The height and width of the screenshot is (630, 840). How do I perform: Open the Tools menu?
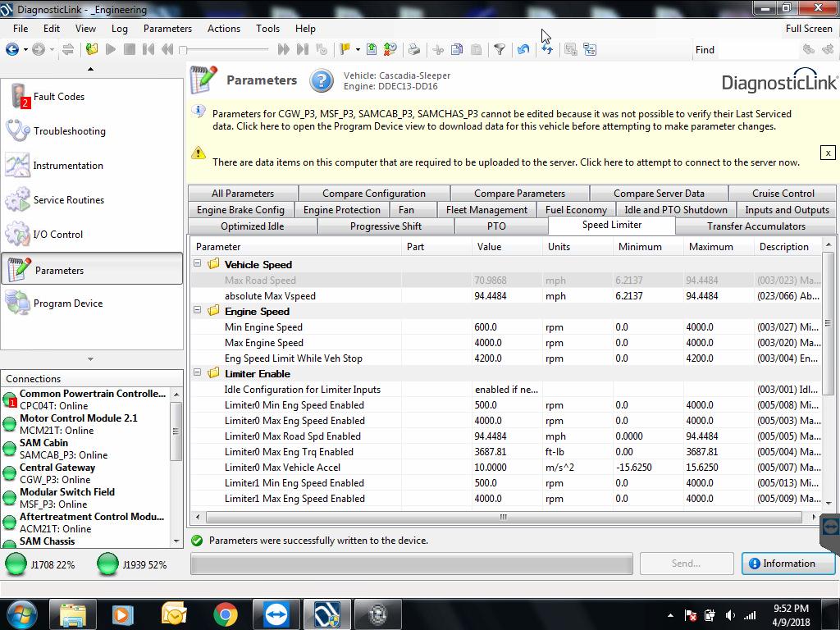coord(268,29)
